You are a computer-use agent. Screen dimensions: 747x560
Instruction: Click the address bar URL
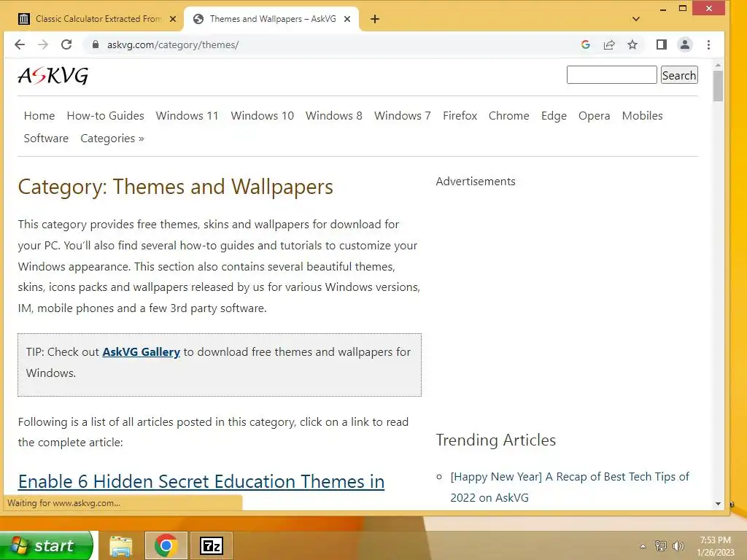click(173, 44)
